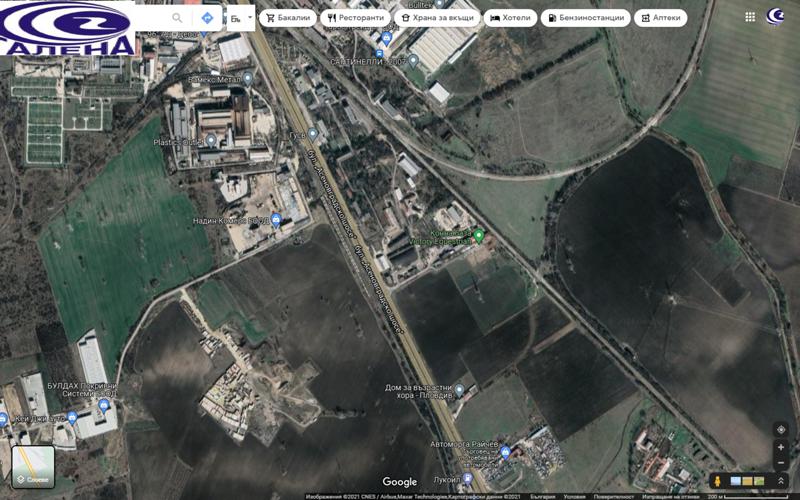Viewport: 800px width, 500px height.
Task: Open the Надин Комерс shopping pin
Action: pos(276,220)
